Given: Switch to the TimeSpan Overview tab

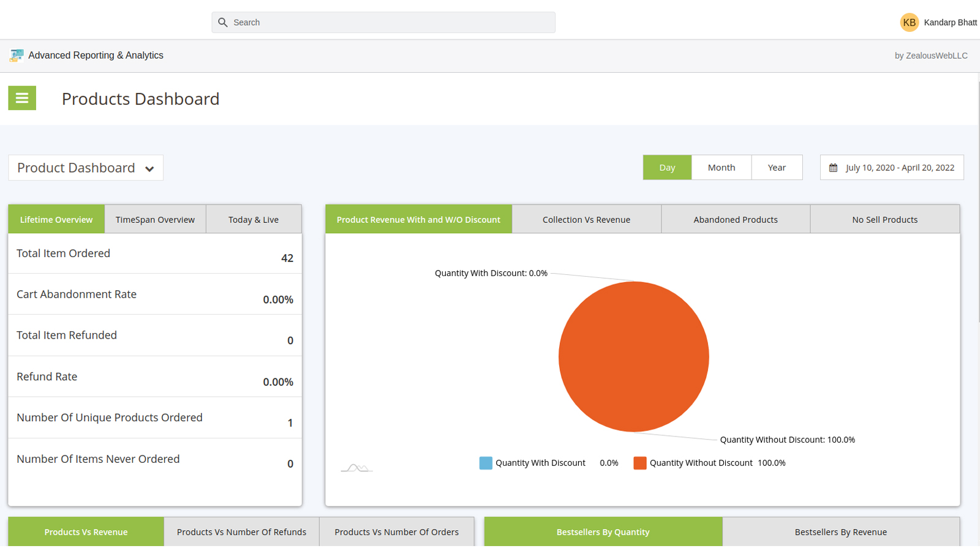Looking at the screenshot, I should point(155,220).
